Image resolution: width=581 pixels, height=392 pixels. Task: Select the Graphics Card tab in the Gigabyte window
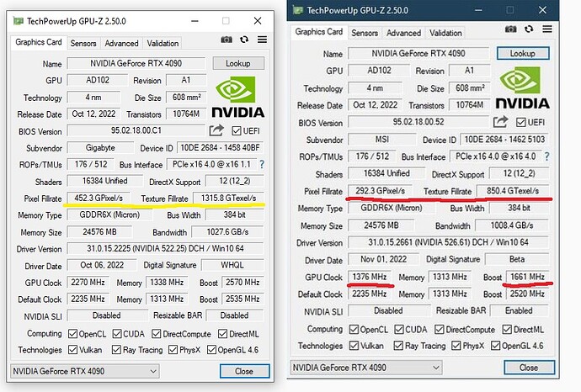[x=39, y=42]
